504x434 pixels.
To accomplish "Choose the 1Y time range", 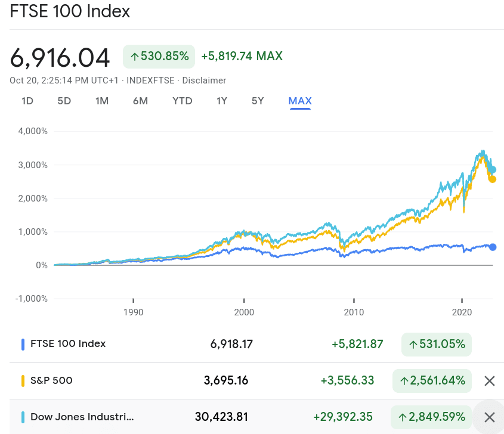I will click(x=222, y=101).
